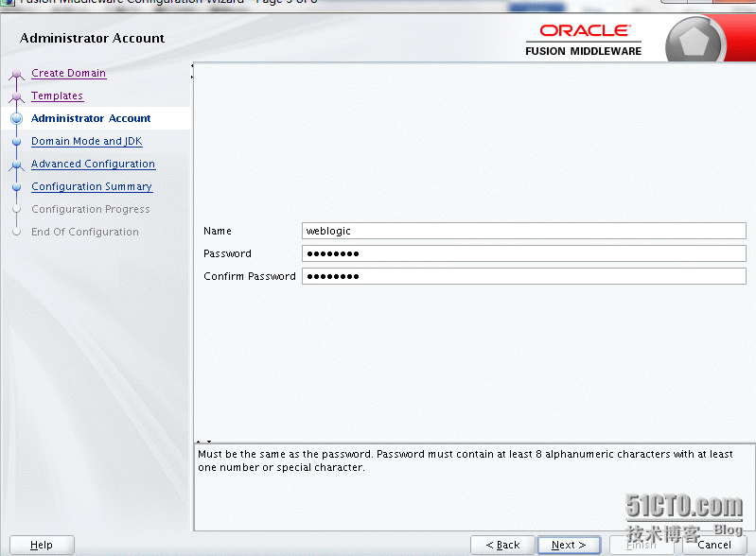The height and width of the screenshot is (556, 756).
Task: Click the 'End Of Configuration' step text
Action: coord(85,232)
